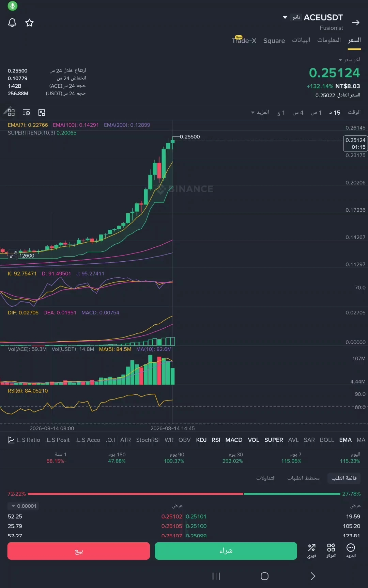Open the المزيد timeframe dropdown
Screen dimensions: 368x588
click(260, 112)
